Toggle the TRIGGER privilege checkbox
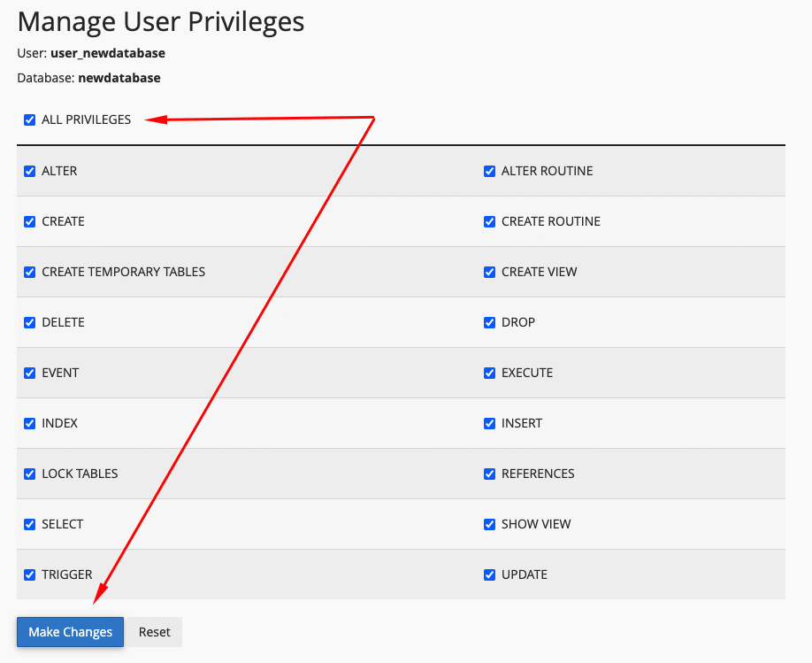This screenshot has width=812, height=663. 30,574
